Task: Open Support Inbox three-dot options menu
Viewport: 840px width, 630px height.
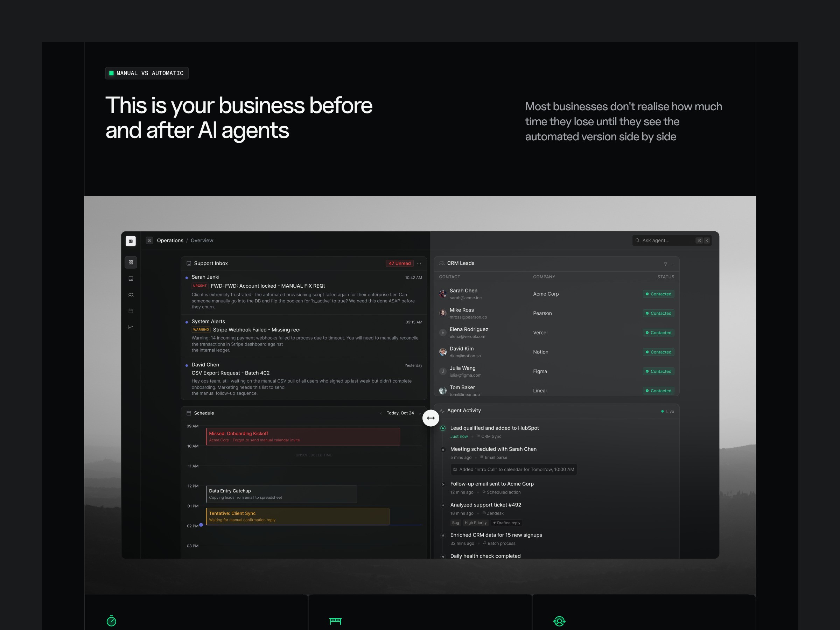Action: (x=419, y=263)
